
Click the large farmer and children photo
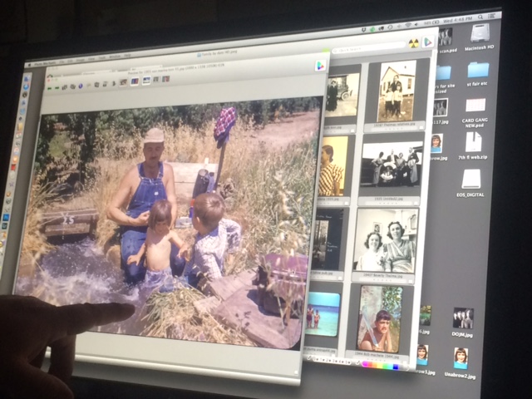point(175,216)
